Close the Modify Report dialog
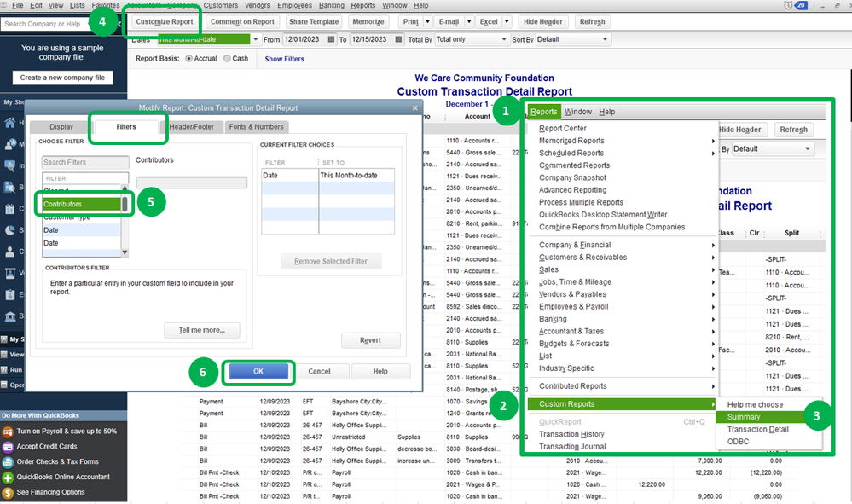852x504 pixels. point(415,107)
